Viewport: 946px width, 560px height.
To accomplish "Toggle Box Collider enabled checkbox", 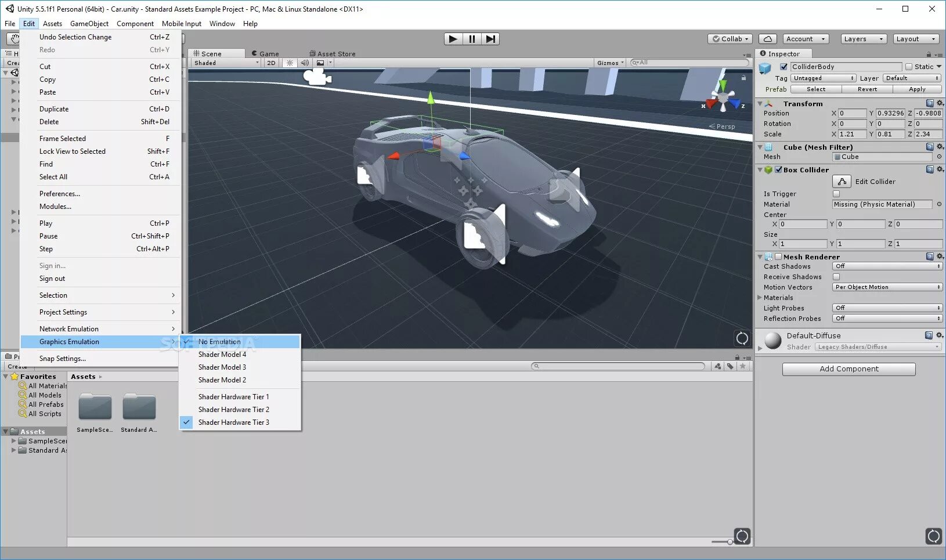I will pyautogui.click(x=778, y=169).
